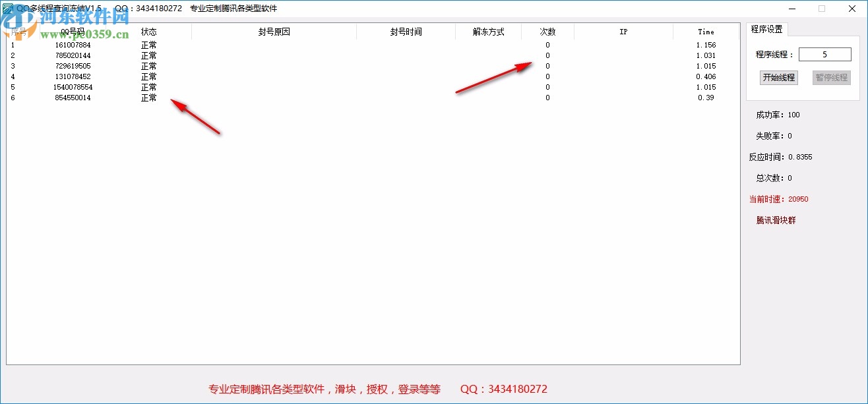Click the application icon in the title bar
868x404 pixels.
(7, 8)
